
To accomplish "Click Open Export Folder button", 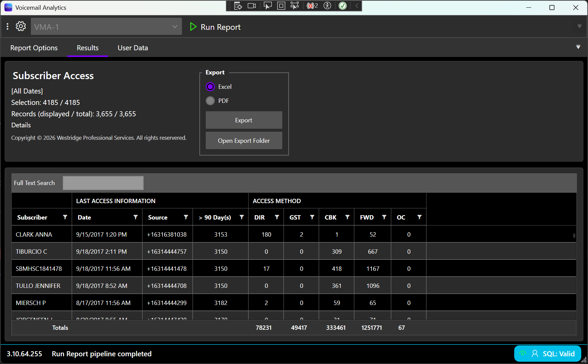I will click(x=244, y=140).
